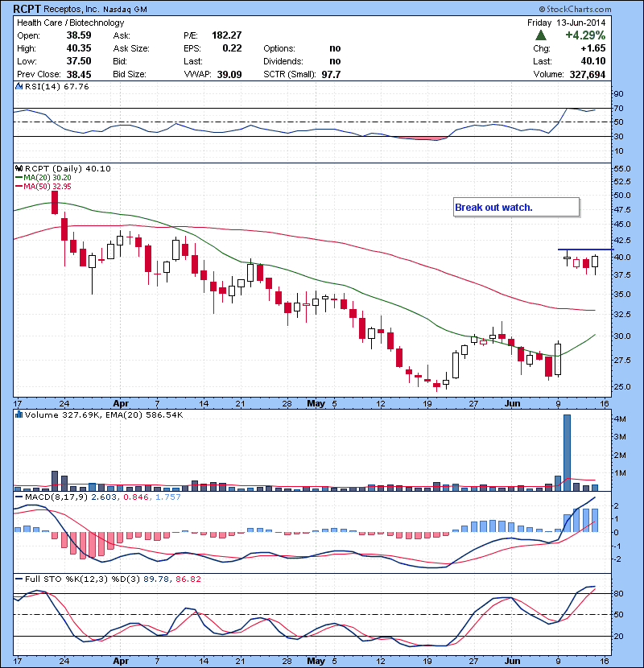
Task: Click the MACD histogram value 1.757
Action: [168, 497]
